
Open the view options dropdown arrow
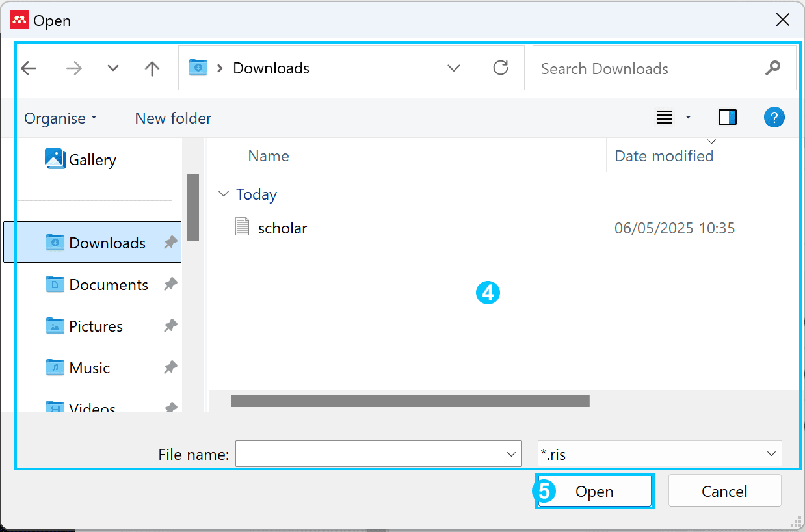[x=688, y=118]
